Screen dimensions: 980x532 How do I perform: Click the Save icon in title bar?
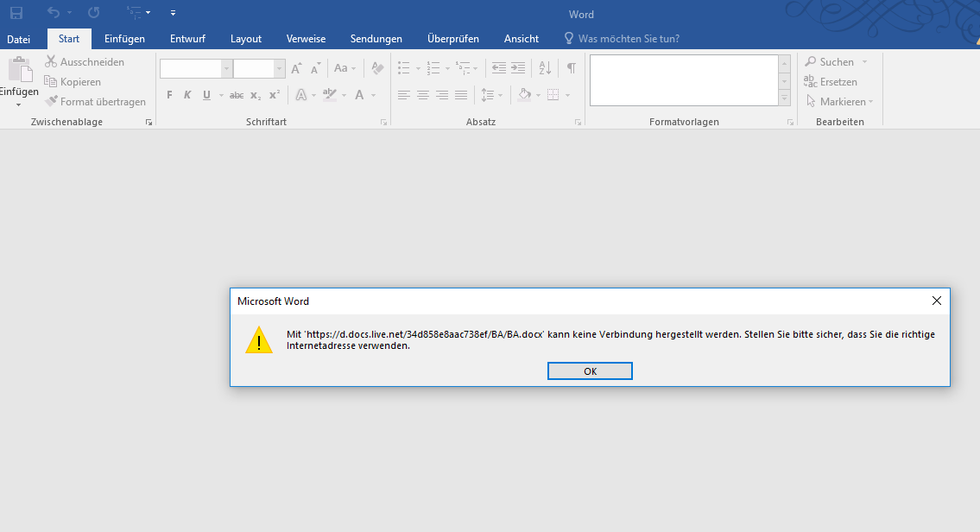tap(16, 13)
